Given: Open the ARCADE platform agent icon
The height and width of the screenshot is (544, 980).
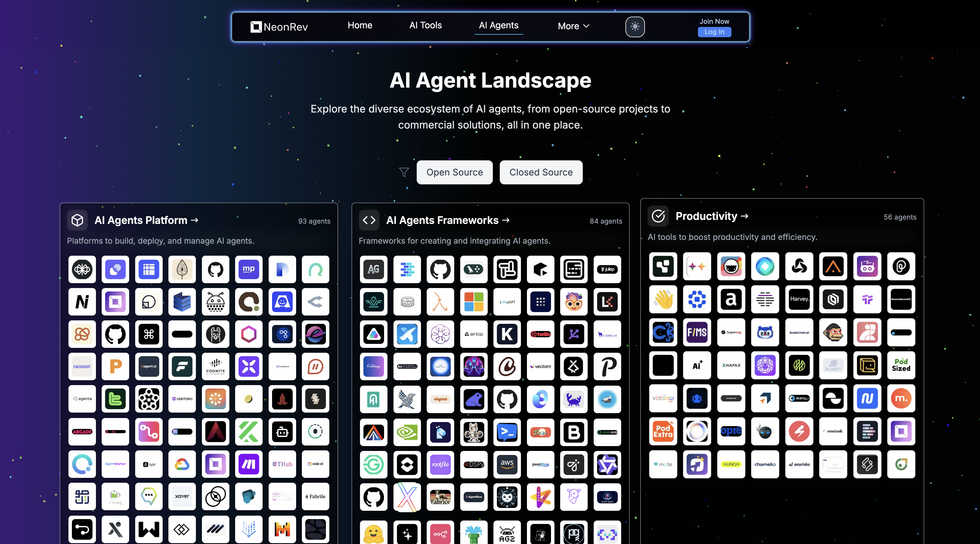Looking at the screenshot, I should coord(82,432).
